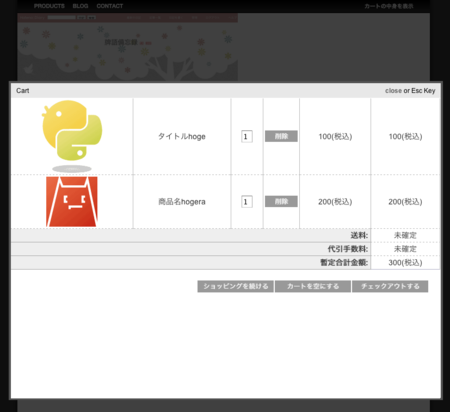Viewport: 450px width, 412px height.
Task: Click the カートの中身を表示 link
Action: click(389, 6)
